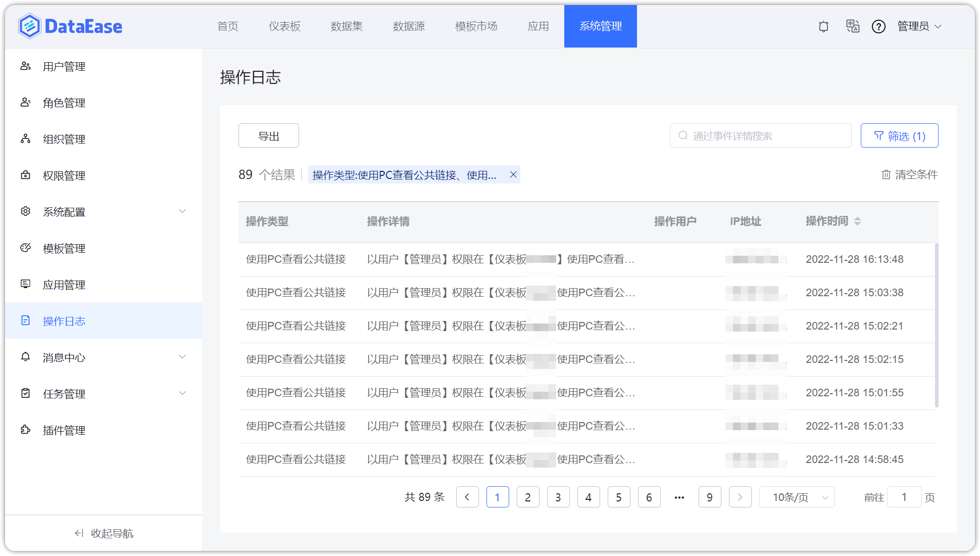Click the 模板管理 palette icon

[x=26, y=248]
